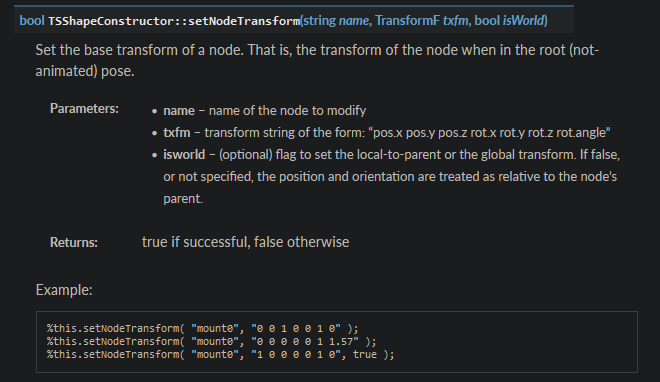Click the 'Returns:' field label
The height and width of the screenshot is (382, 660).
coord(74,242)
